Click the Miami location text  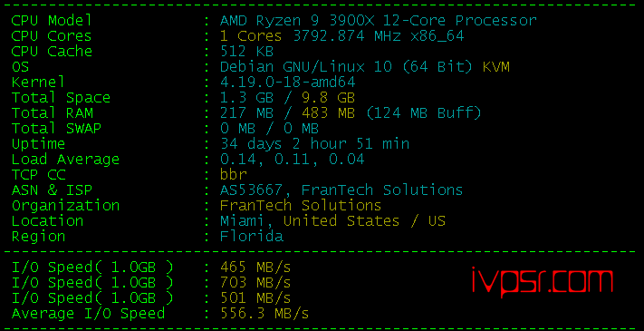click(x=242, y=220)
